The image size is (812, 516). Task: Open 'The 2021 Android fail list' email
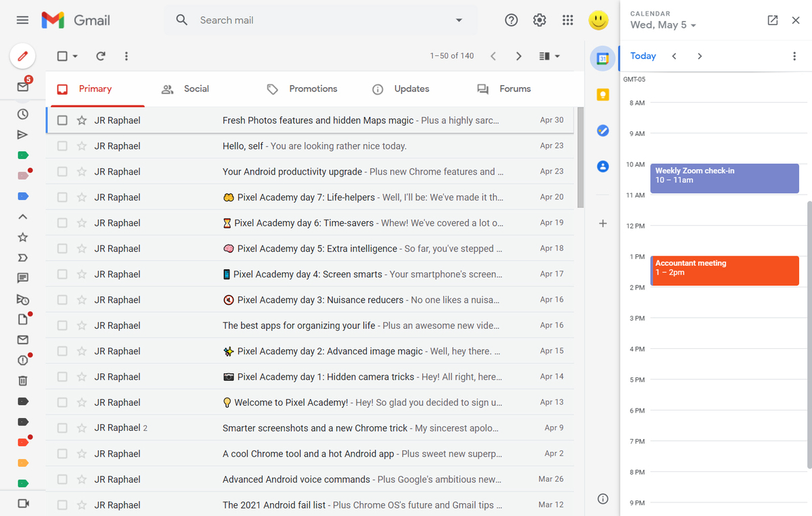coord(310,505)
